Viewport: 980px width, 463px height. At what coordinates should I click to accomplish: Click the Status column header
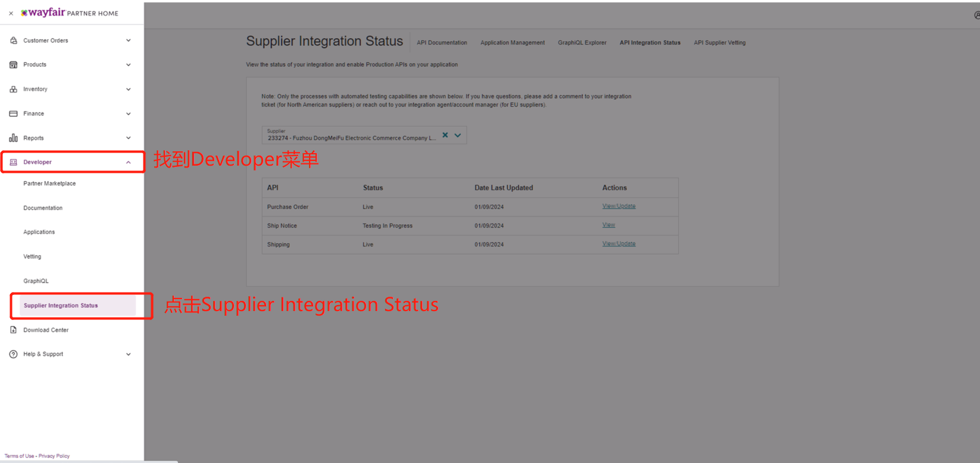(x=373, y=188)
